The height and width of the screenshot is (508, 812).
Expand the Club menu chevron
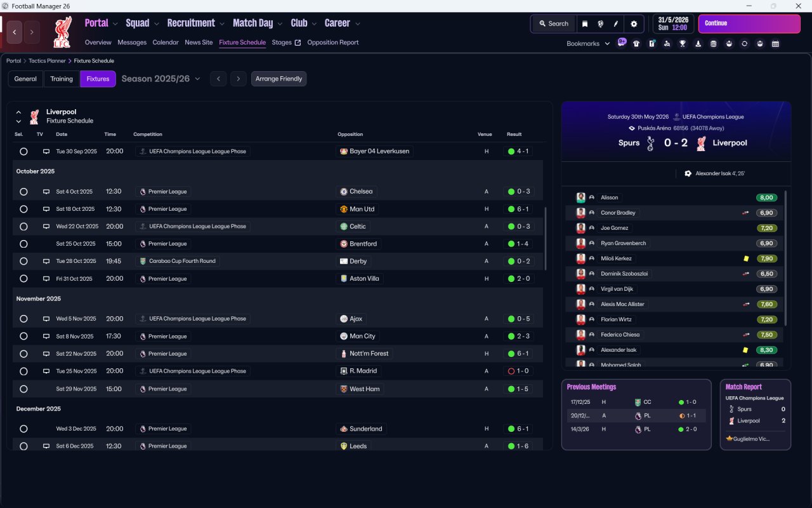314,24
